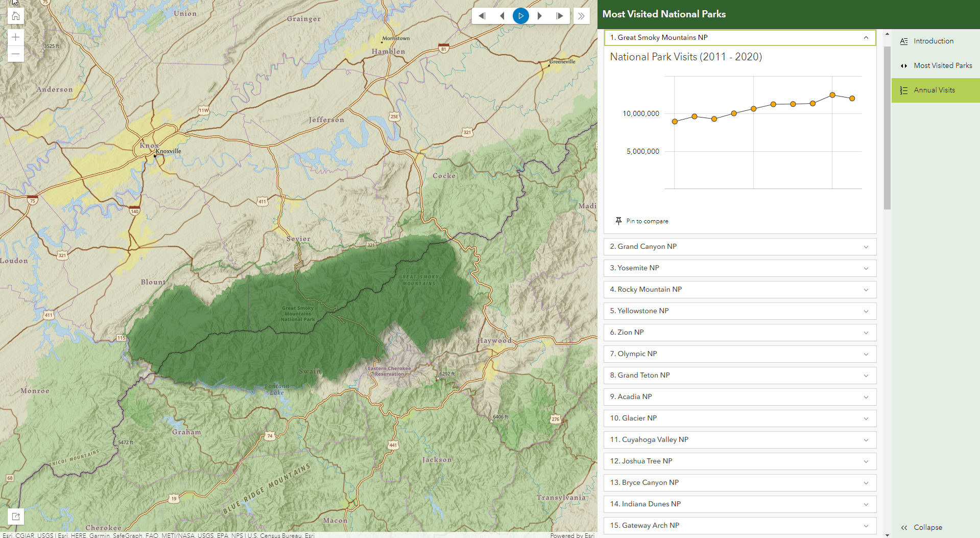Expand the Bryce Canyon NP section
The width and height of the screenshot is (980, 538).
point(740,483)
